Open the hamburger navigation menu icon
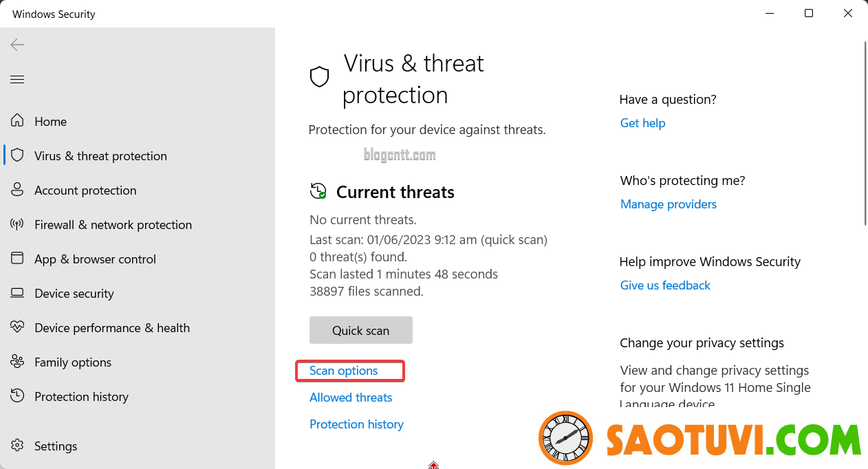The height and width of the screenshot is (469, 868). click(17, 80)
